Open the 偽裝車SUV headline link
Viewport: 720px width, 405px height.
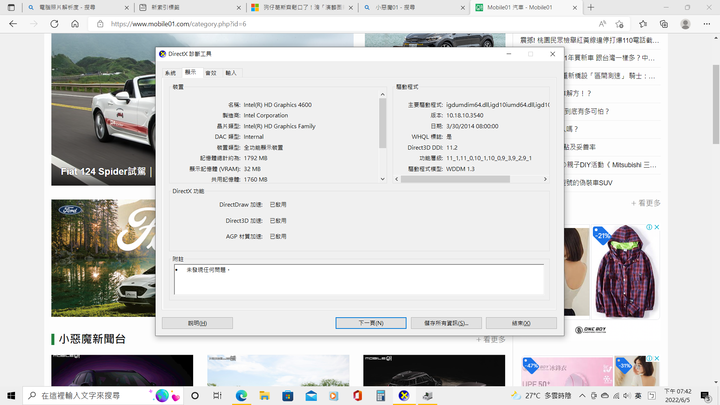[589, 183]
